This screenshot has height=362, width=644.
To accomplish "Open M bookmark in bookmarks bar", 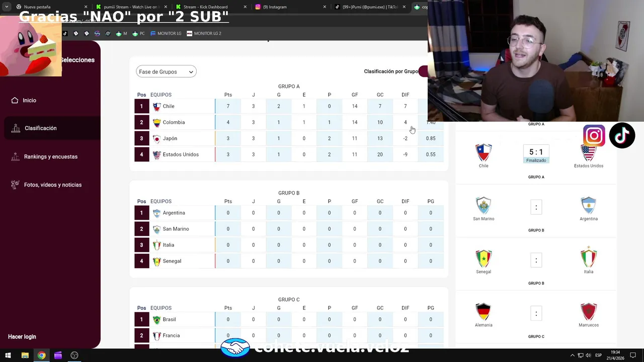I will pyautogui.click(x=121, y=33).
